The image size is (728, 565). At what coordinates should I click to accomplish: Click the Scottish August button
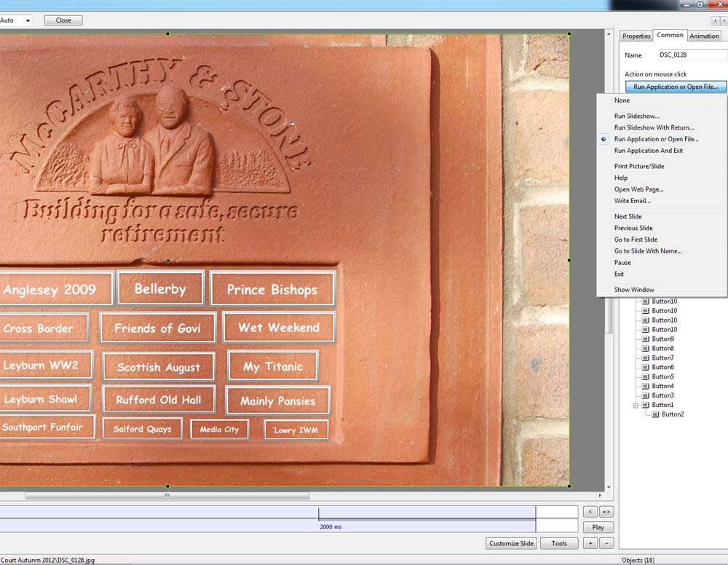(x=159, y=368)
